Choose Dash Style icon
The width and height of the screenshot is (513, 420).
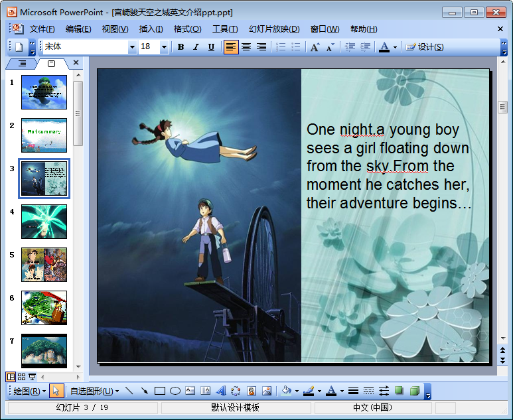[368, 391]
